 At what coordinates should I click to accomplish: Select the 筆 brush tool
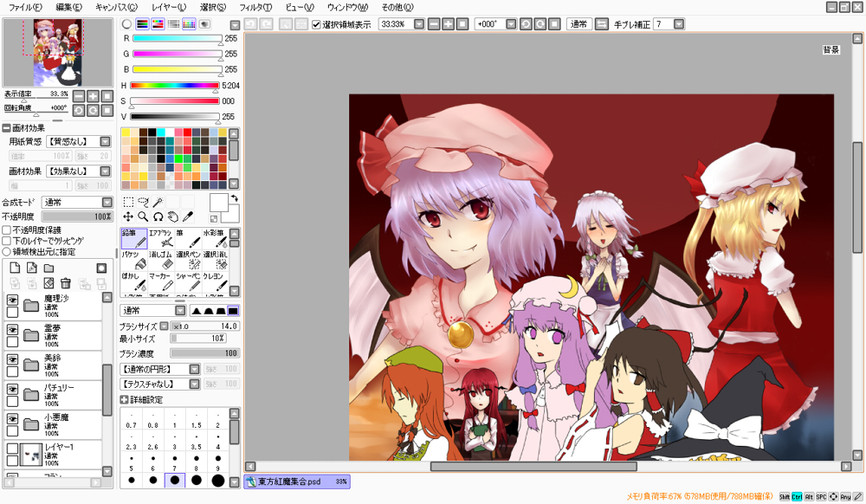click(x=188, y=238)
